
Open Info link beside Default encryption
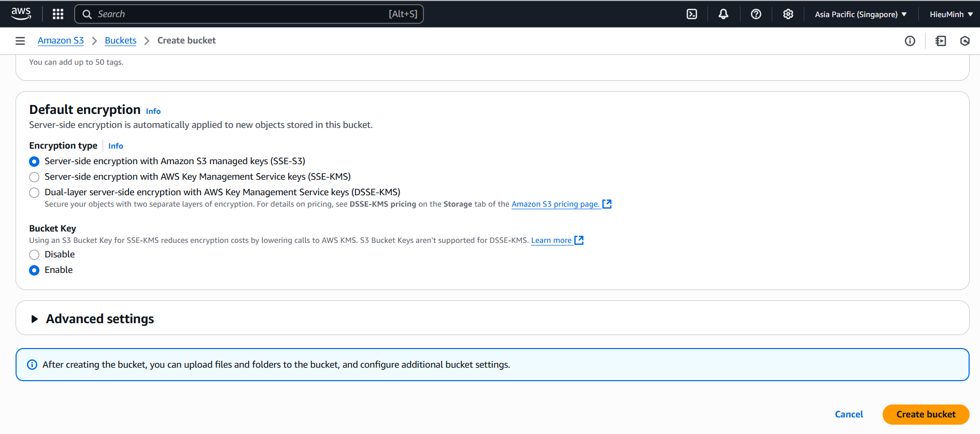(x=153, y=111)
